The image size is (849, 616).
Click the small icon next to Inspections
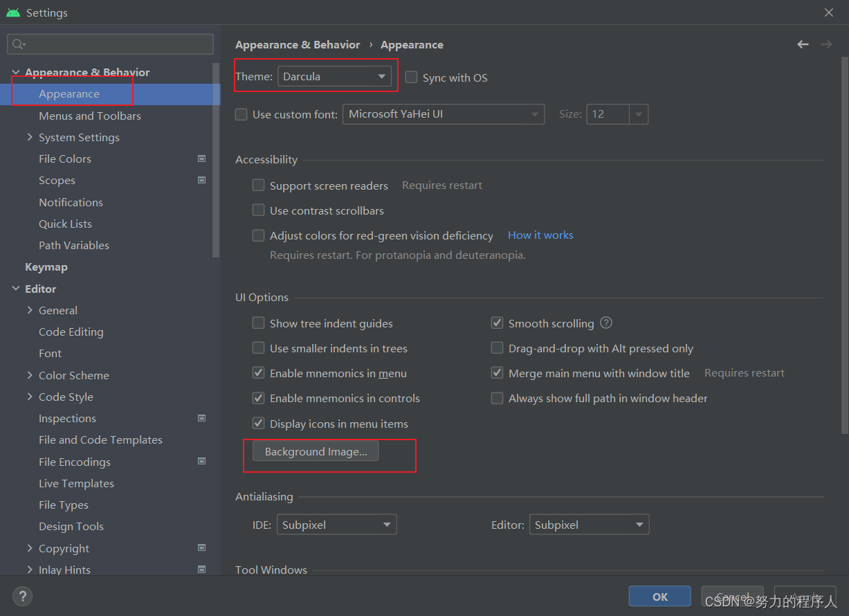point(201,418)
